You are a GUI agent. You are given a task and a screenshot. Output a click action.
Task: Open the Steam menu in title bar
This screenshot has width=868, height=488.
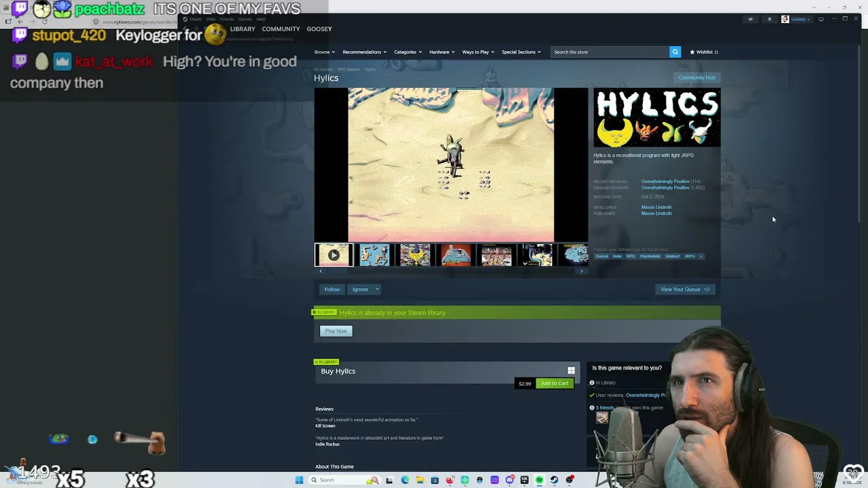[197, 19]
